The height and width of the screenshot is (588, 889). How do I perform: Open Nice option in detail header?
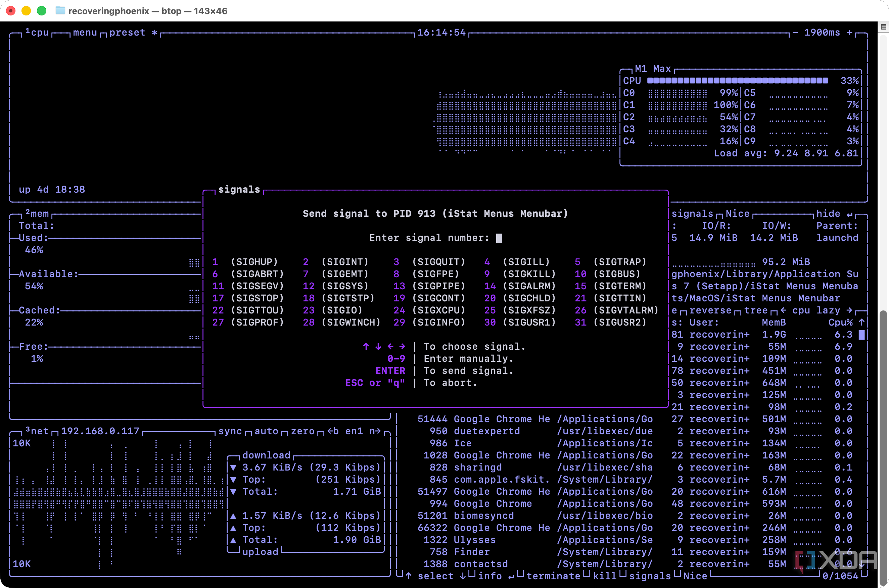tap(738, 214)
